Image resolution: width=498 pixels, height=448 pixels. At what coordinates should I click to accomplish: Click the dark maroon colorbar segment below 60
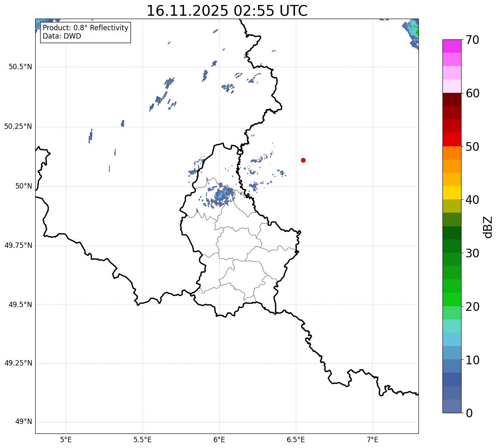[452, 99]
